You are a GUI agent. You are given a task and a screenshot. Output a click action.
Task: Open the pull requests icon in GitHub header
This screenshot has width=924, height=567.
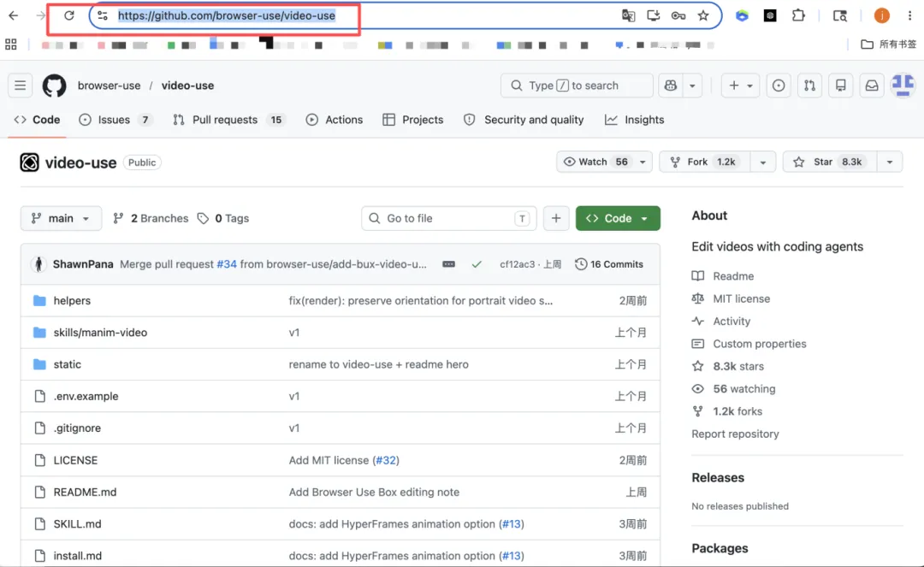point(809,86)
